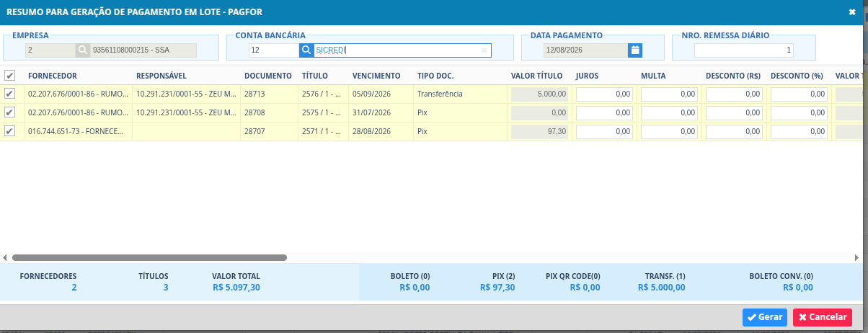Click Multa field for document 28707
The width and height of the screenshot is (868, 333).
pyautogui.click(x=669, y=131)
